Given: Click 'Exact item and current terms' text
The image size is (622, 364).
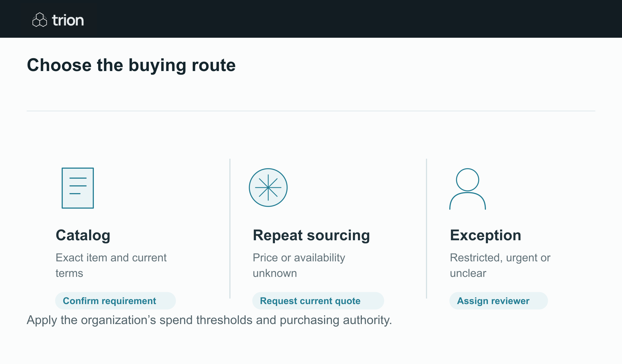Looking at the screenshot, I should coord(111,265).
